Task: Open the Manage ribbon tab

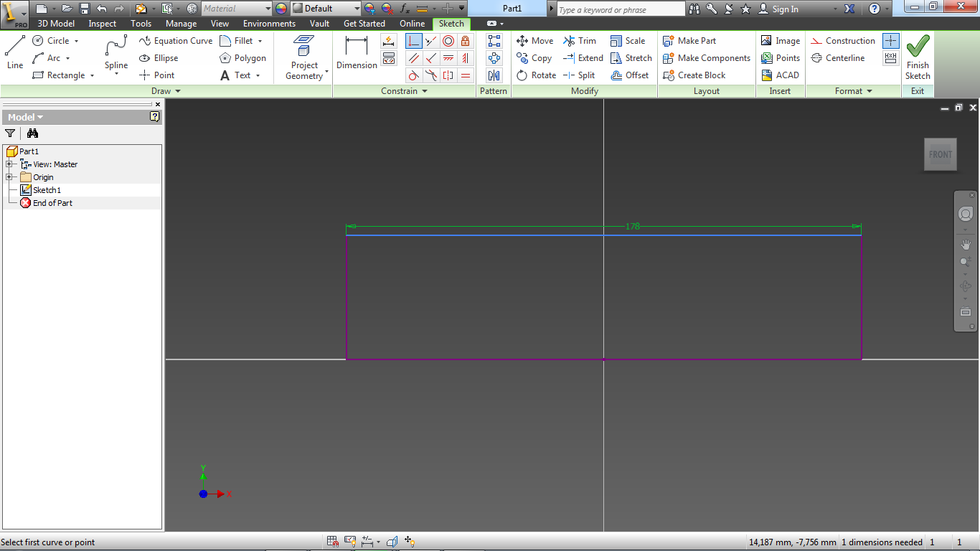Action: (181, 23)
